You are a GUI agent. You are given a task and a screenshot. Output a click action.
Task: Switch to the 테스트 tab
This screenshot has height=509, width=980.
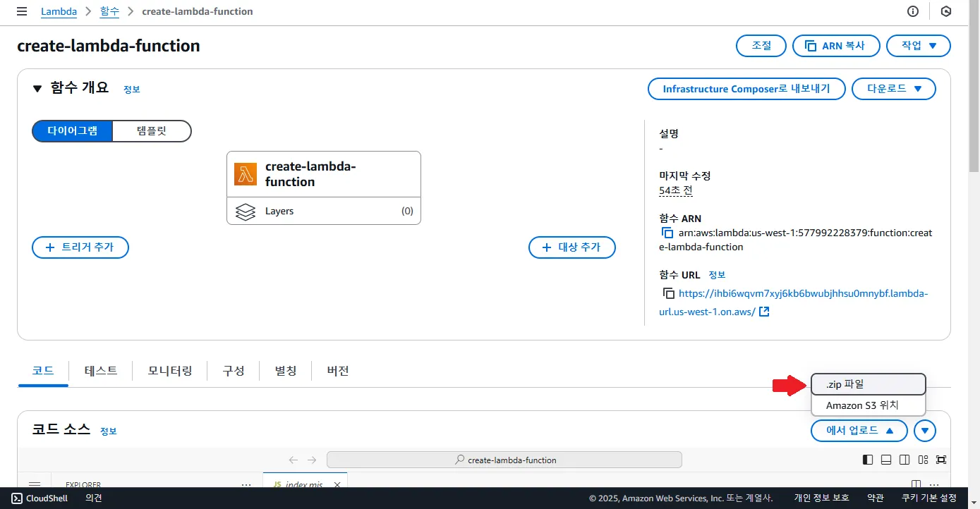pyautogui.click(x=101, y=371)
